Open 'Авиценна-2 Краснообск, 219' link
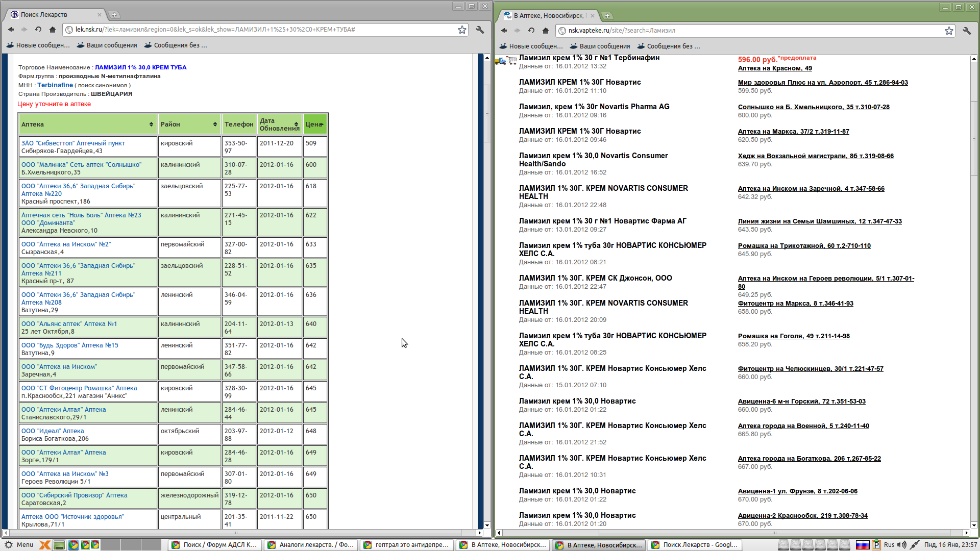The image size is (980, 551). [x=803, y=516]
